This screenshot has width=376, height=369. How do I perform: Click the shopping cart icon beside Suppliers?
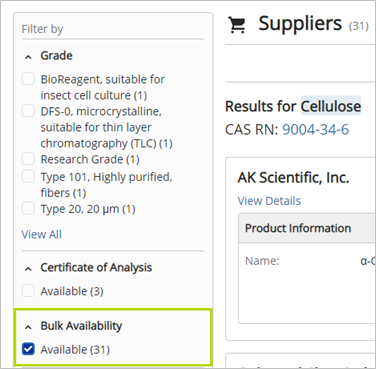click(237, 25)
